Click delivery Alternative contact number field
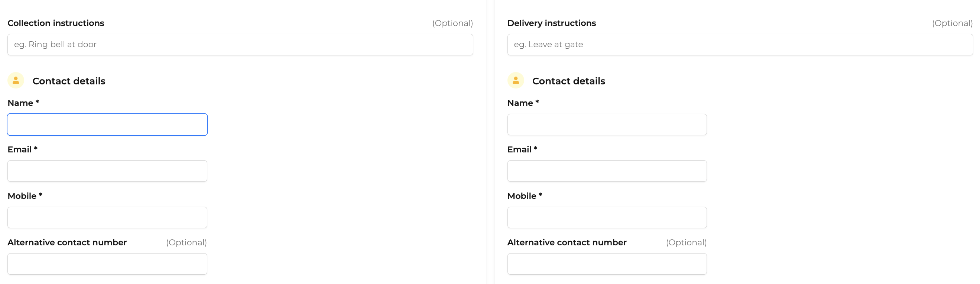Viewport: 980px width, 284px height. [607, 264]
